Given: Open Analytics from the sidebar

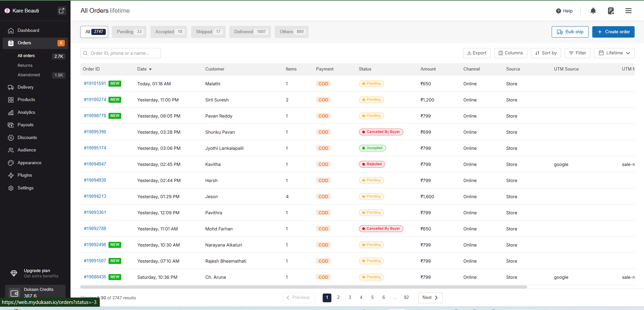Looking at the screenshot, I should pyautogui.click(x=26, y=113).
